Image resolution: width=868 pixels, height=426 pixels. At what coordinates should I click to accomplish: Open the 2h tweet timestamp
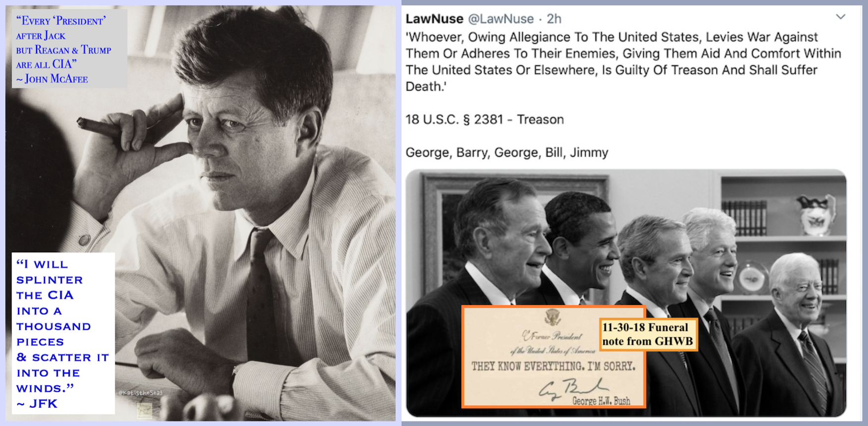554,19
